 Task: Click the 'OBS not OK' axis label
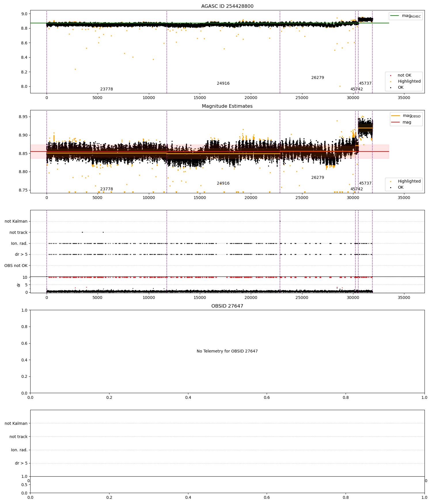tap(16, 266)
